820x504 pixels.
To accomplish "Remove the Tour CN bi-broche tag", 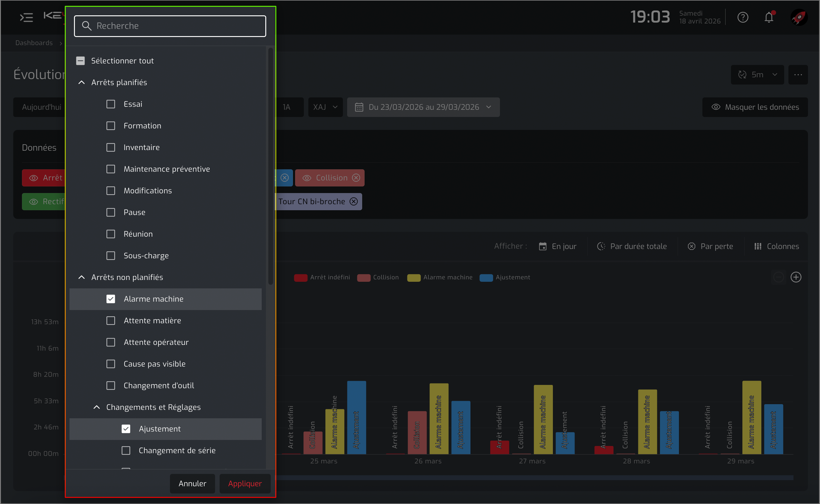I will (354, 201).
